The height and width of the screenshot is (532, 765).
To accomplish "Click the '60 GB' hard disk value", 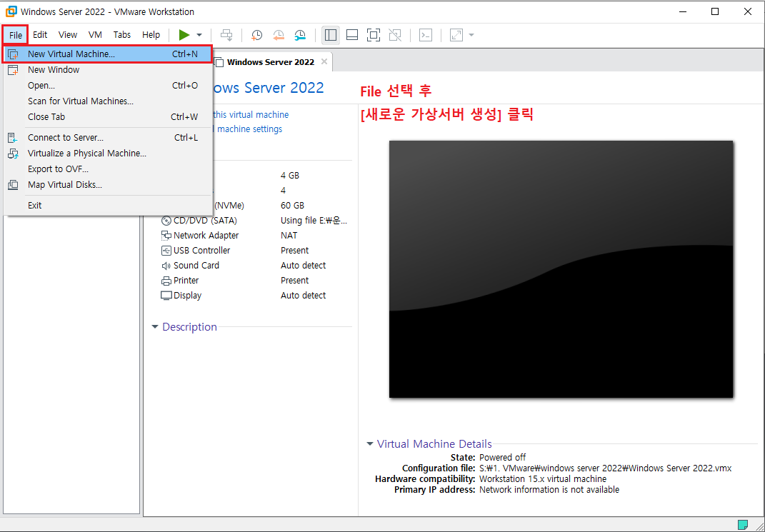I will click(x=292, y=205).
